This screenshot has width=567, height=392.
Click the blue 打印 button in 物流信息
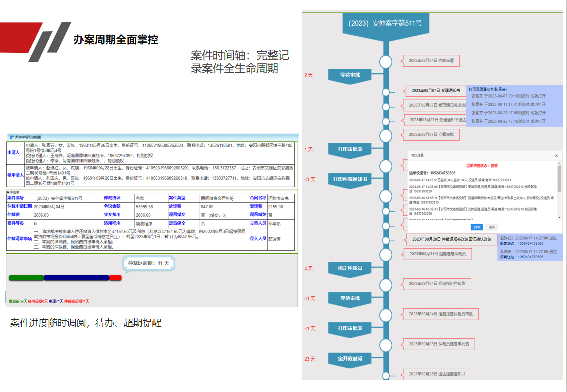click(477, 227)
